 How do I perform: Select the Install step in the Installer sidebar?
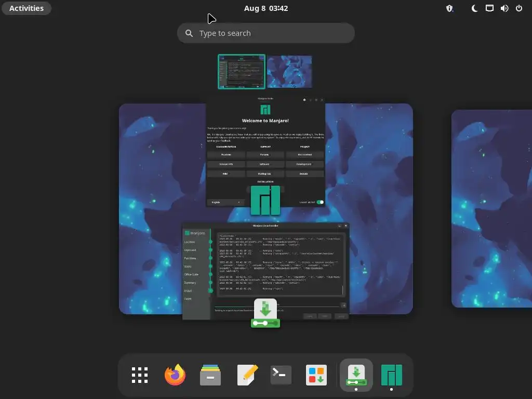[188, 291]
